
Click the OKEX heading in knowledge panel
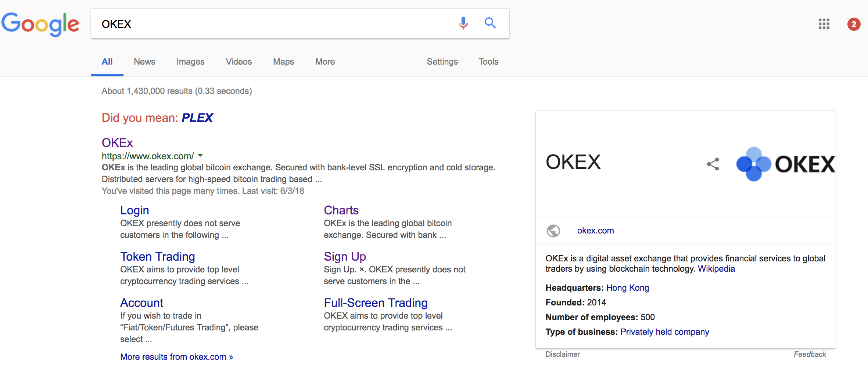[573, 162]
